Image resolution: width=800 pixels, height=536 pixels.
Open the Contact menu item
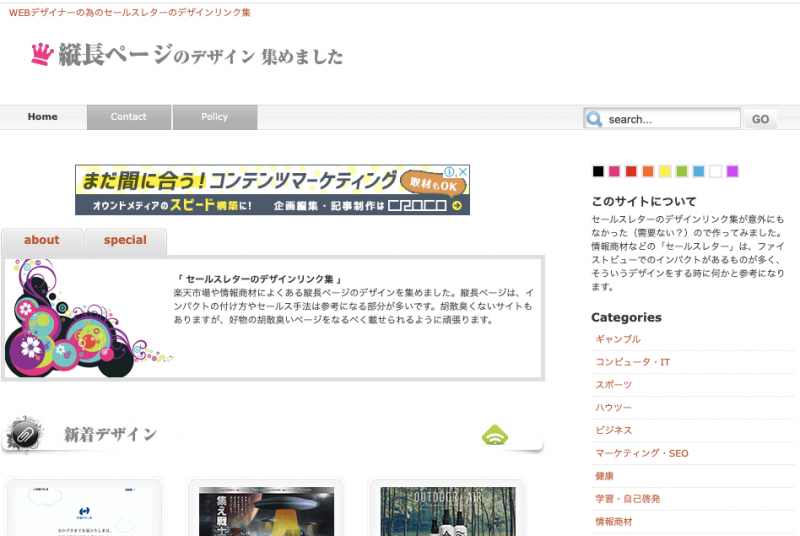129,117
